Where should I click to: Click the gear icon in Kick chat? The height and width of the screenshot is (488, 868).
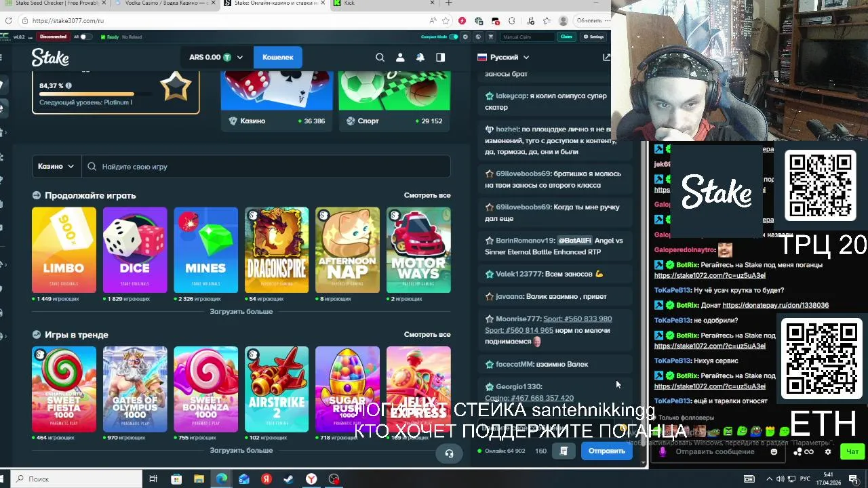pyautogui.click(x=827, y=452)
